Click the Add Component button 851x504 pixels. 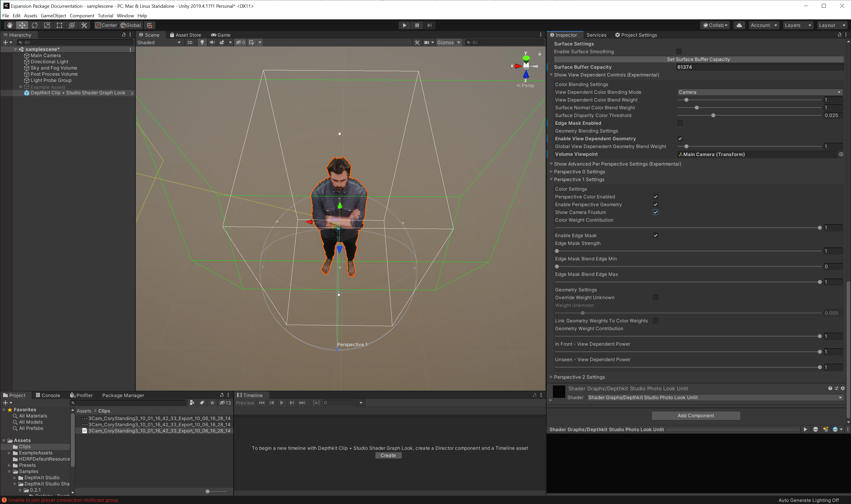pos(695,416)
